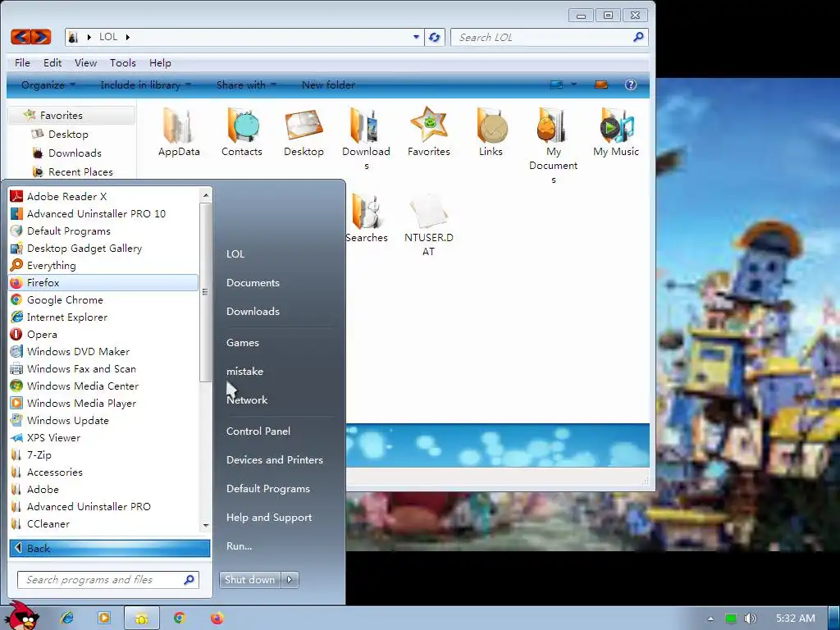The height and width of the screenshot is (630, 840).
Task: Open the View menu
Action: 85,62
